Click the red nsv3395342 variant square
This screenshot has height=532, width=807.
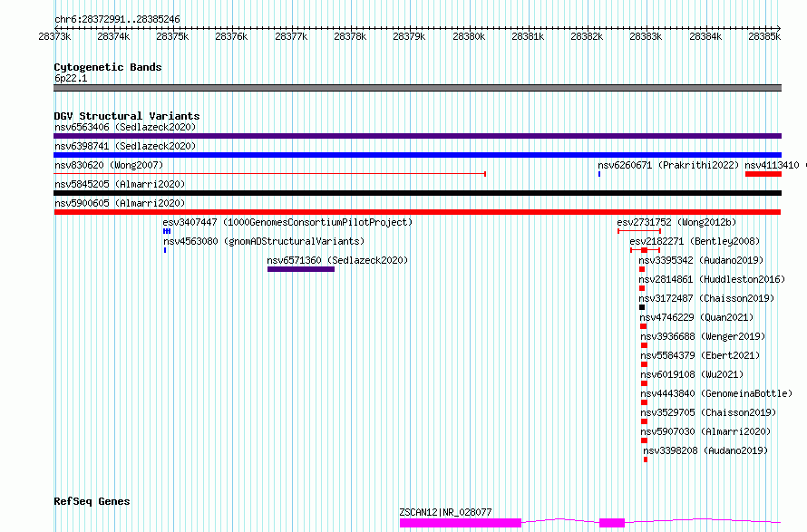(x=642, y=269)
